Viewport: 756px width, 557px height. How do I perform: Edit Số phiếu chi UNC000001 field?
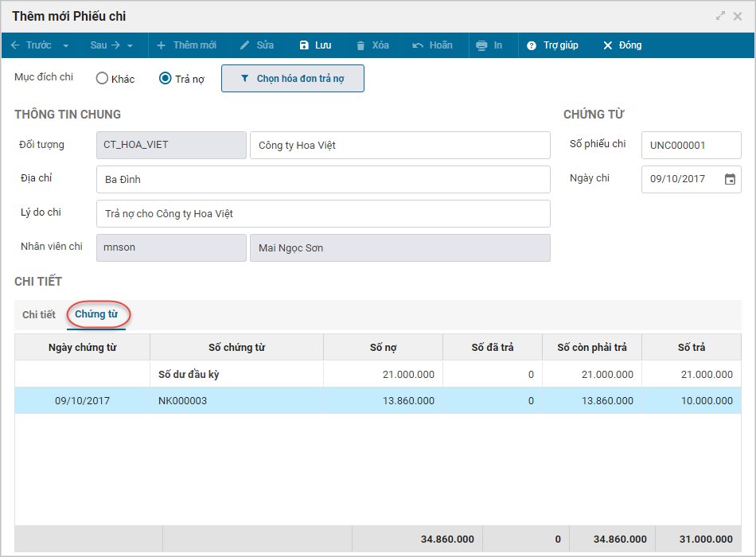coord(691,145)
